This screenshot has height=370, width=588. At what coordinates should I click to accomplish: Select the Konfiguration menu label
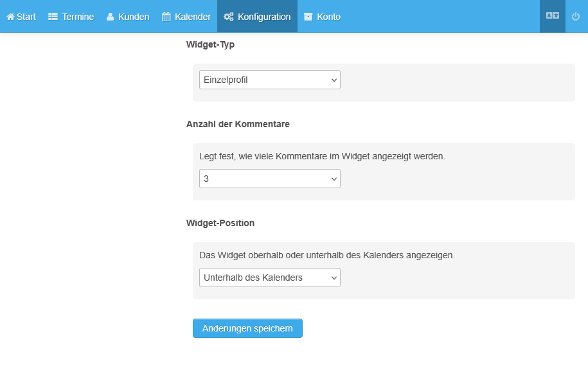point(264,17)
